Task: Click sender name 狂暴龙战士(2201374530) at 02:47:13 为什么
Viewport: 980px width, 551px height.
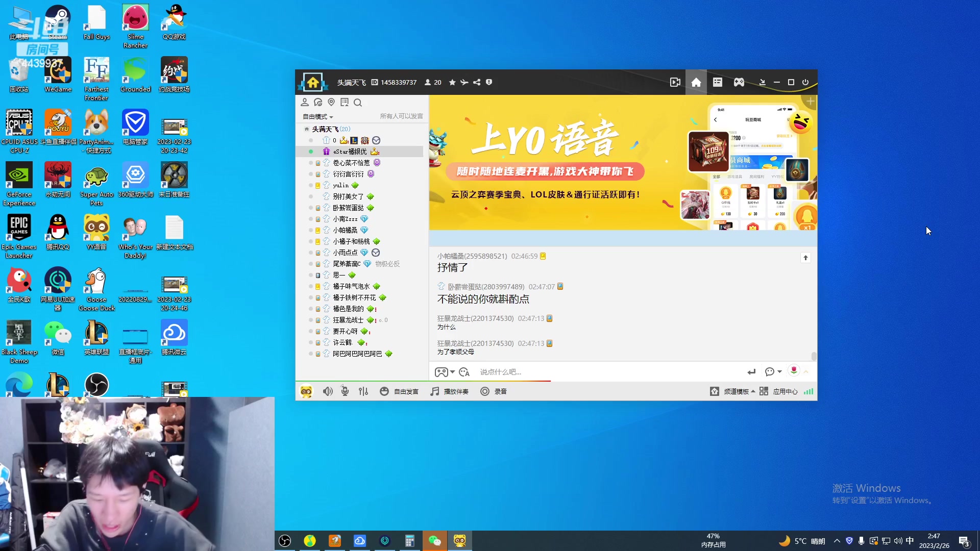Action: coord(475,318)
